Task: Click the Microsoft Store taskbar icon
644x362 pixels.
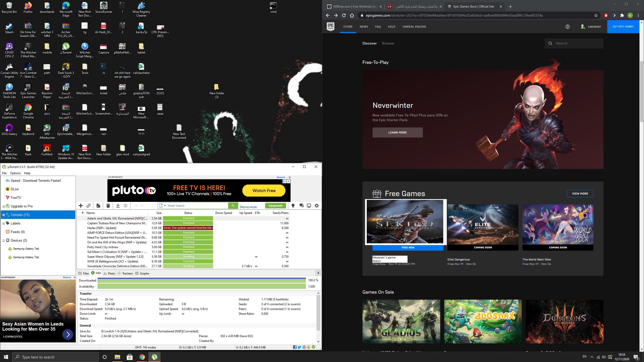Action: [130, 357]
